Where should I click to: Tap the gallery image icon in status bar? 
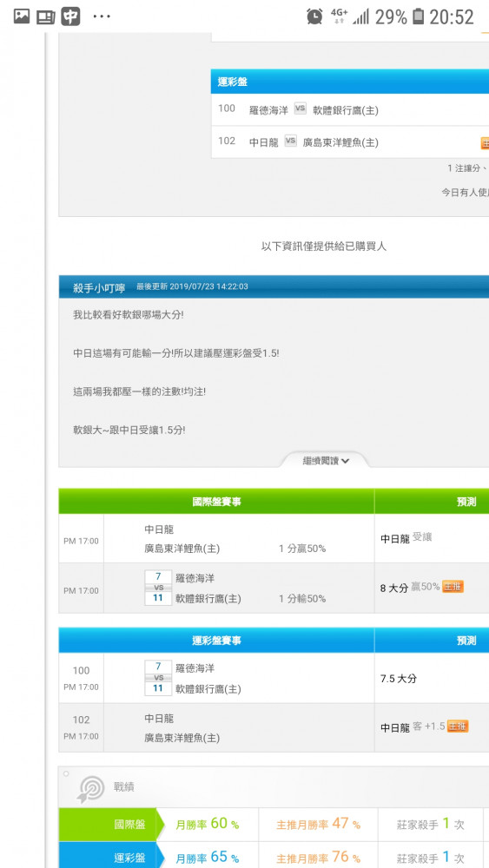tap(21, 16)
